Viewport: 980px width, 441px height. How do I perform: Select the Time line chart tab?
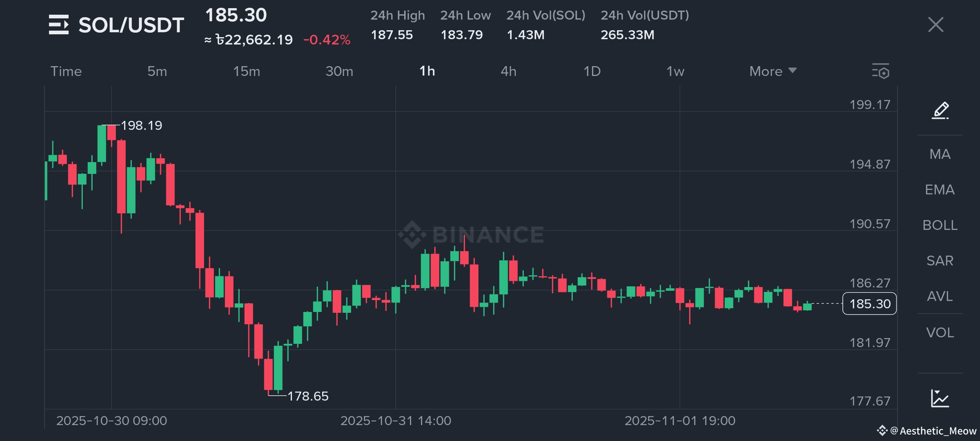click(66, 71)
